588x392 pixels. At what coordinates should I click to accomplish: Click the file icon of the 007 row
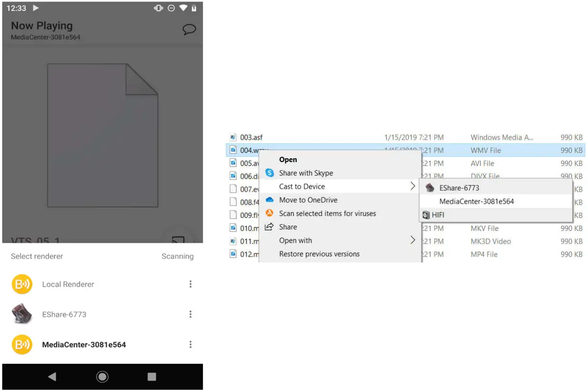pos(233,189)
